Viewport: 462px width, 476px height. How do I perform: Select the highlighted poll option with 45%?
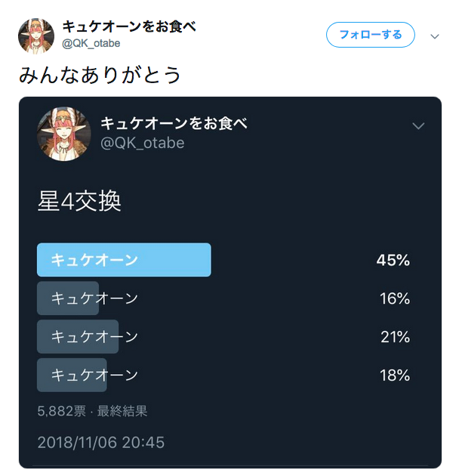pos(124,260)
